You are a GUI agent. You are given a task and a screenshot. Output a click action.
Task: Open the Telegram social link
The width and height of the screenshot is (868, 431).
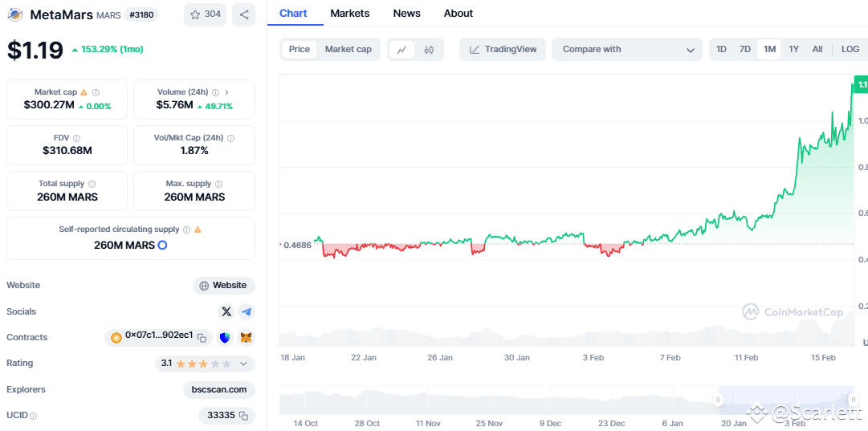click(247, 311)
